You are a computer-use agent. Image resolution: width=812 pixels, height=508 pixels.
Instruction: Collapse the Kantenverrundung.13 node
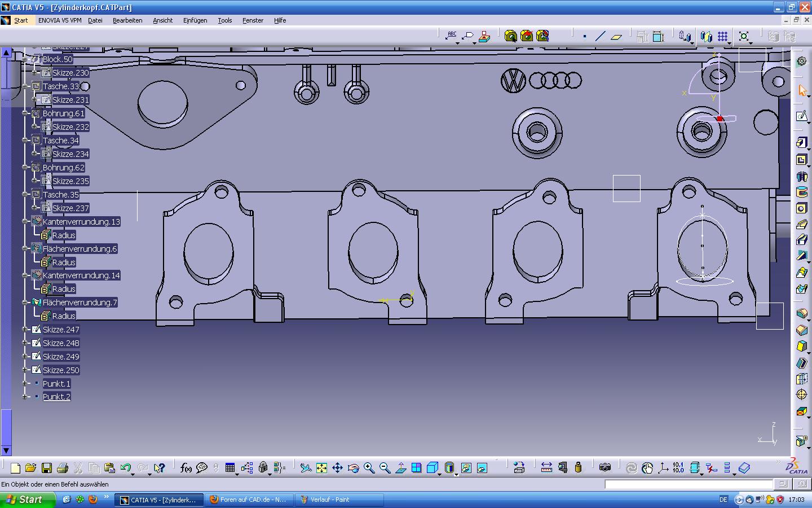tap(25, 221)
